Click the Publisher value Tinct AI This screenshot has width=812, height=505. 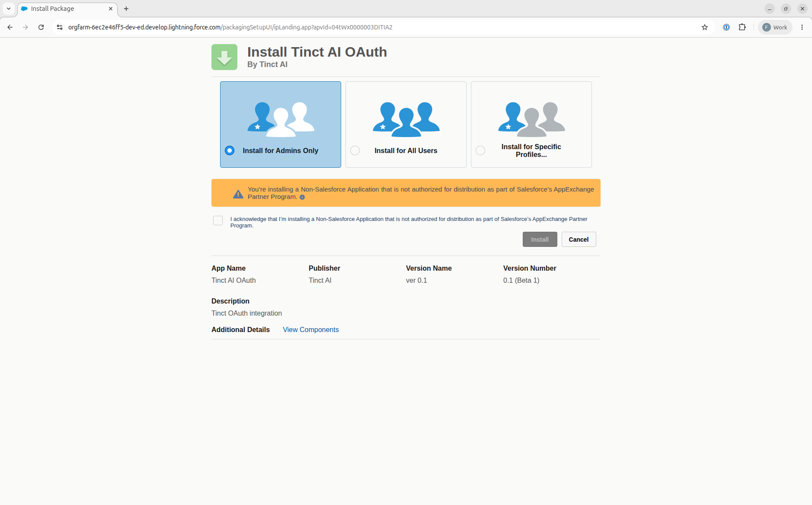[320, 280]
